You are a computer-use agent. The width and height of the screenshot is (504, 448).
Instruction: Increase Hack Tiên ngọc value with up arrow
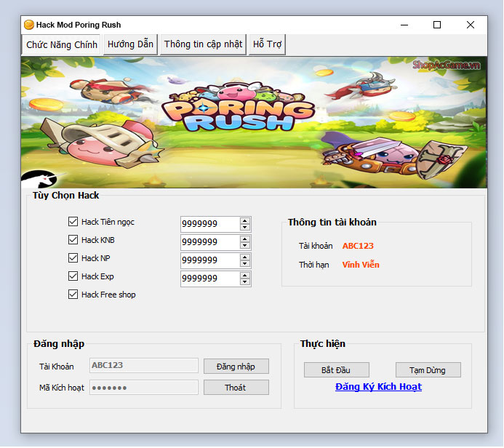pyautogui.click(x=245, y=221)
